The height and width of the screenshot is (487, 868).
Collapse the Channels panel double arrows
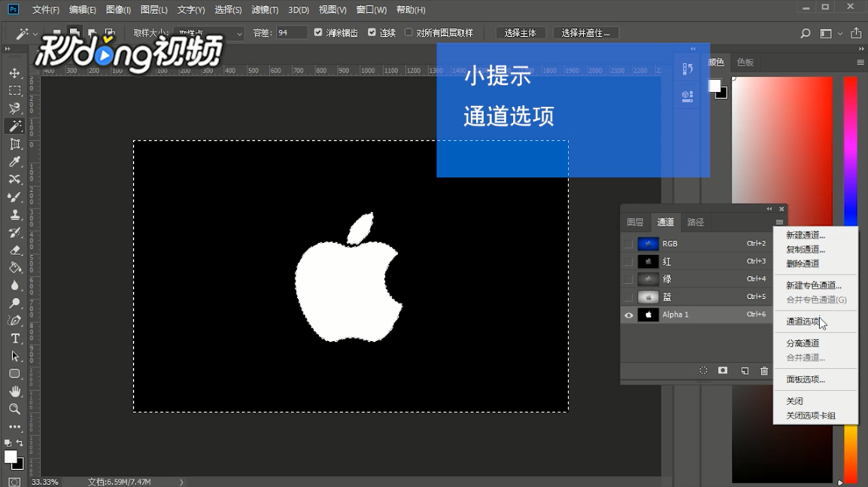point(769,208)
